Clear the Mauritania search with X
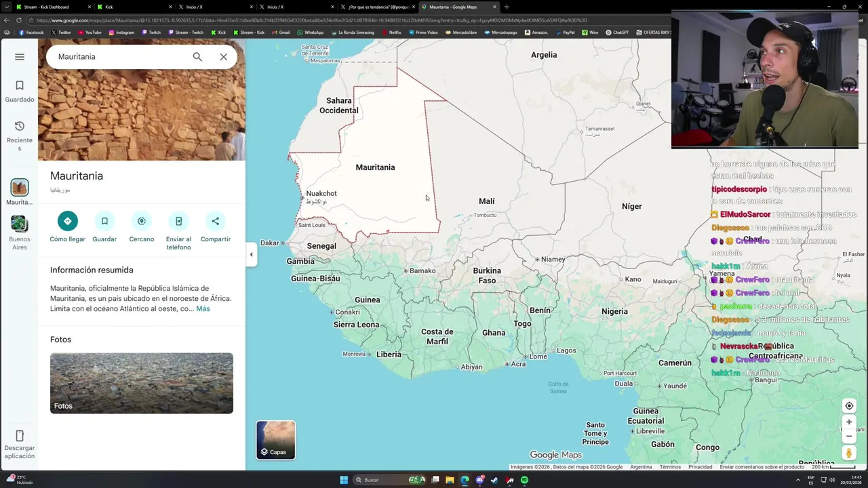This screenshot has width=868, height=488. (x=223, y=57)
